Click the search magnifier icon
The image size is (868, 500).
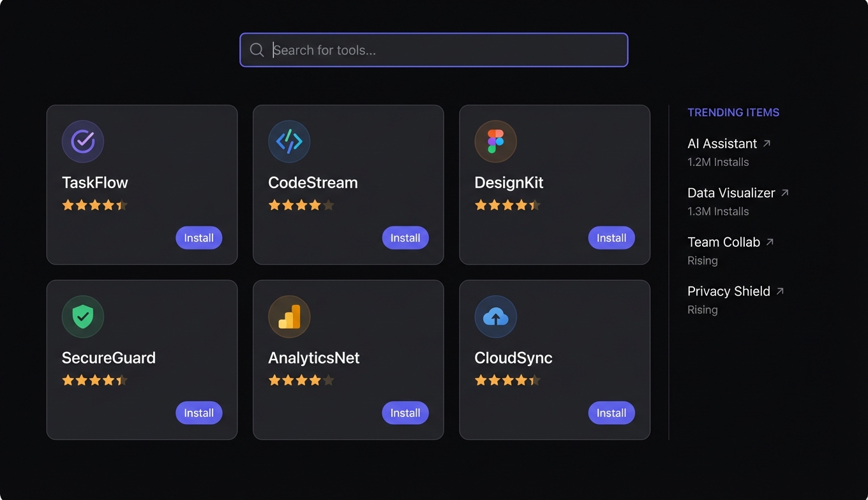tap(257, 50)
